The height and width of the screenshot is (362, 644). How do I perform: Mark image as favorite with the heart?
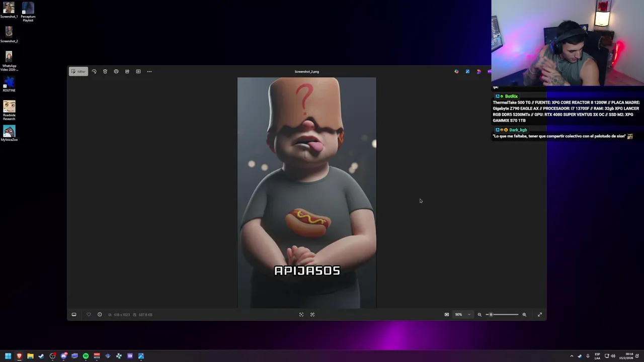(x=89, y=315)
